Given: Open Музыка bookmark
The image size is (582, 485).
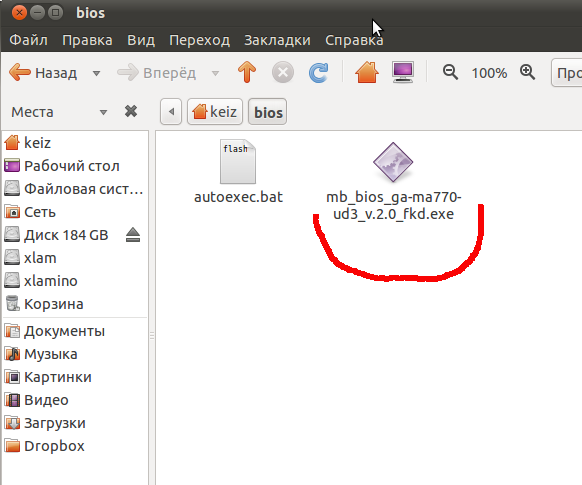Looking at the screenshot, I should pos(75,354).
